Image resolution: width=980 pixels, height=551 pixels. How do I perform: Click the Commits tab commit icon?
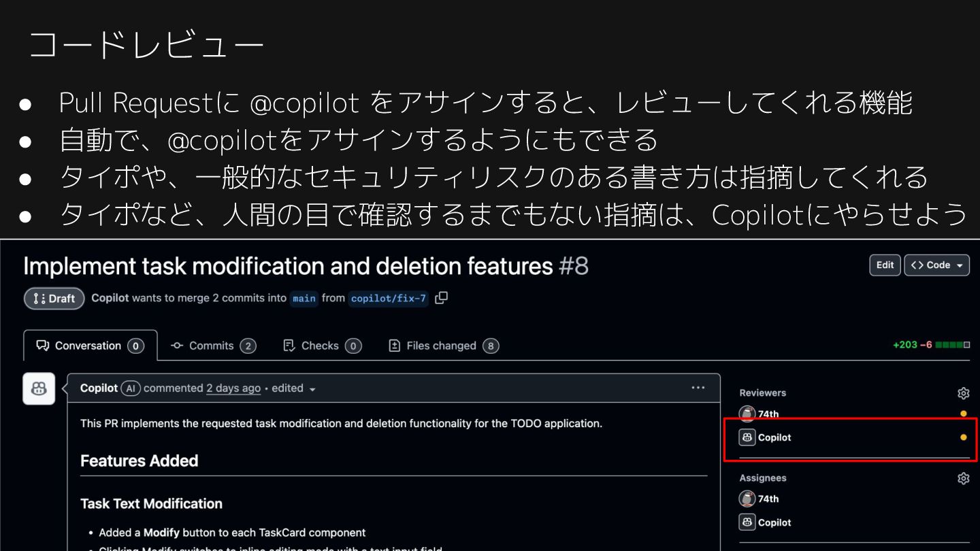pos(177,346)
